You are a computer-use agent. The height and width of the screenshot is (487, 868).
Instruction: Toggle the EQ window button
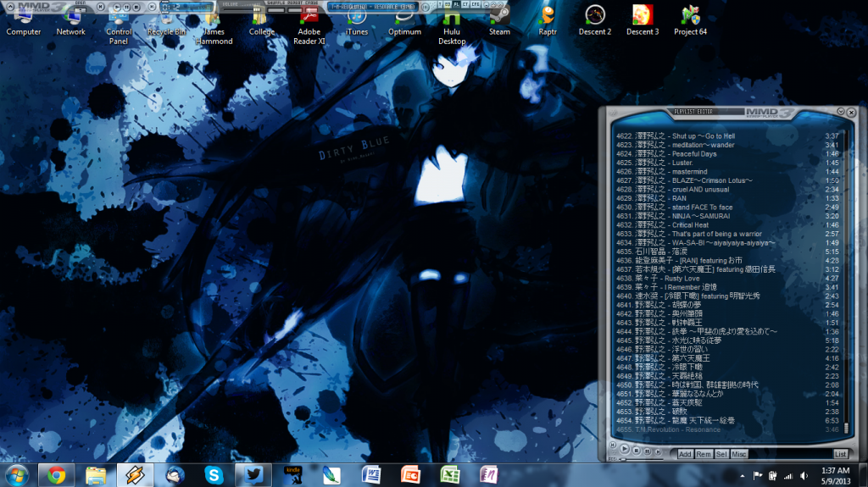point(448,4)
